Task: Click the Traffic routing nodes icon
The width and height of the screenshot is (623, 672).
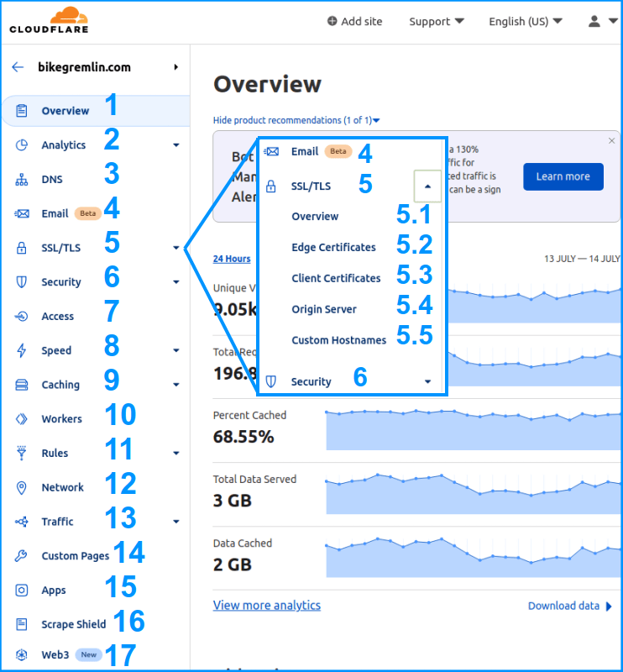Action: (x=22, y=522)
